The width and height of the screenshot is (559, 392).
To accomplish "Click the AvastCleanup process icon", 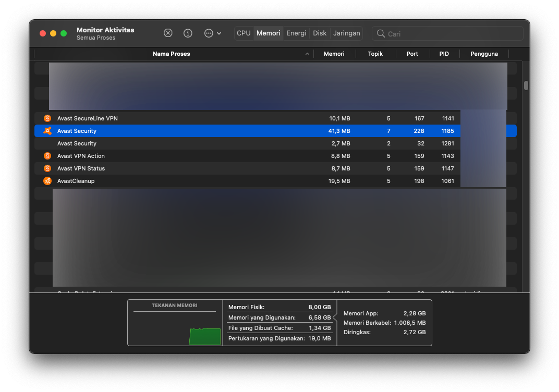I will pyautogui.click(x=47, y=181).
